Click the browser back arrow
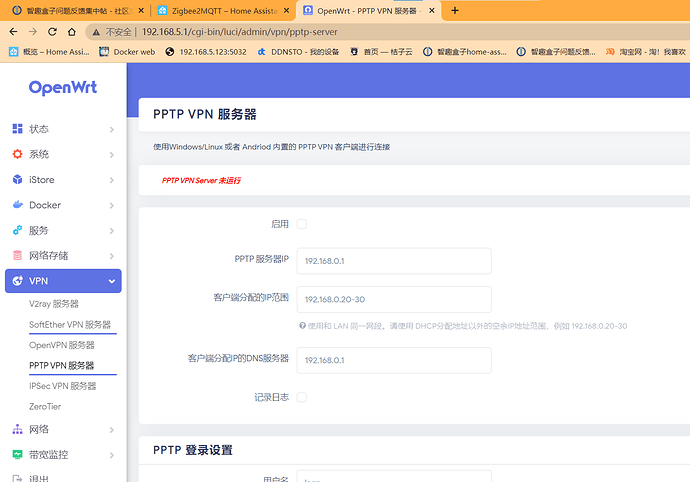This screenshot has width=690, height=482. coord(13,32)
